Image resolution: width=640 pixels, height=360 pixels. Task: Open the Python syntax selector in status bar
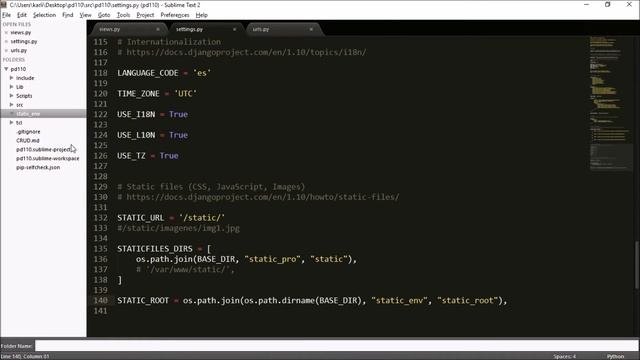[615, 356]
